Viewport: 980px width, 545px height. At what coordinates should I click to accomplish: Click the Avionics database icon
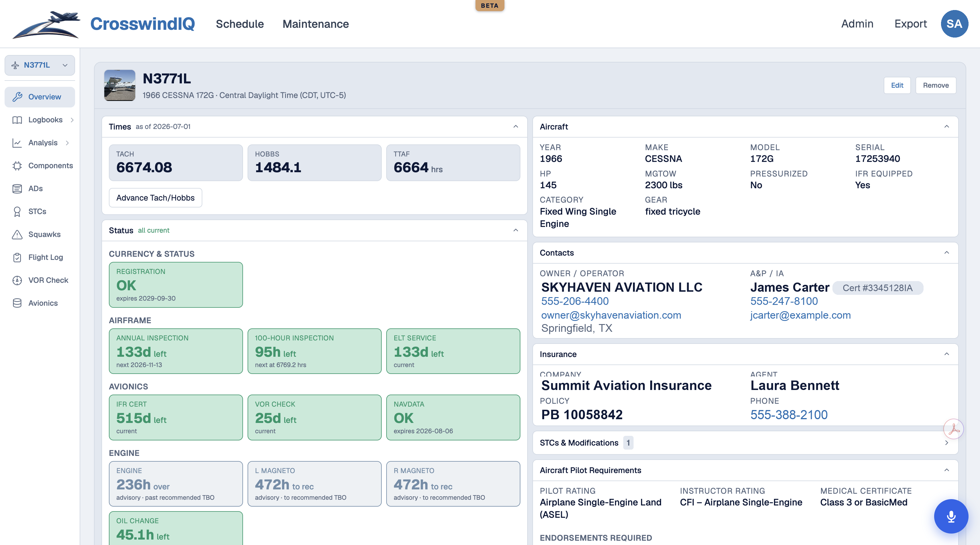point(17,303)
